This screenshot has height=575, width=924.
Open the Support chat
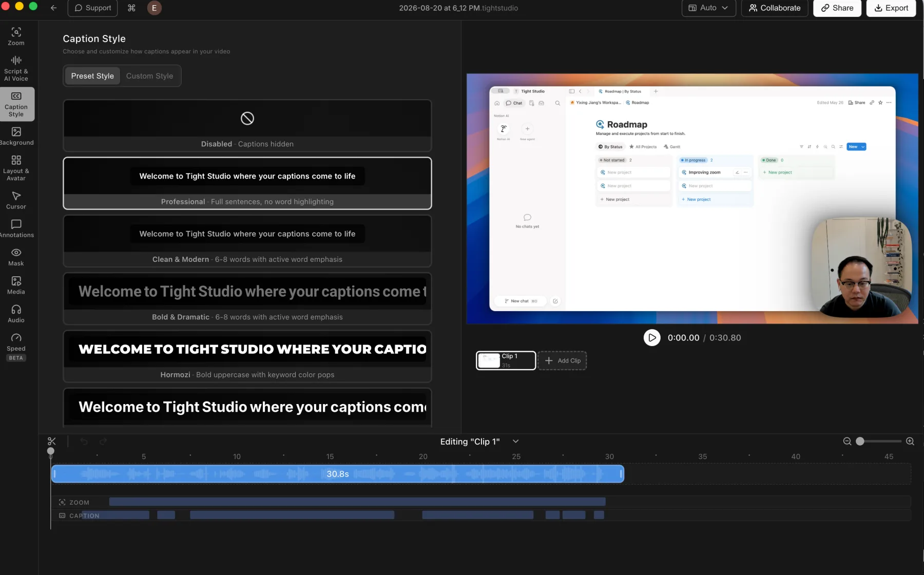coord(92,8)
